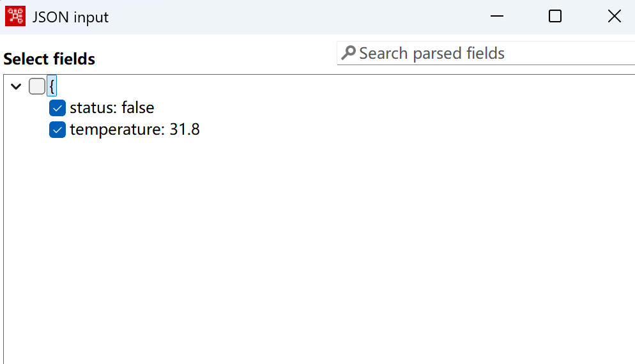The image size is (635, 364).
Task: Close the JSON input dialog
Action: pyautogui.click(x=615, y=16)
